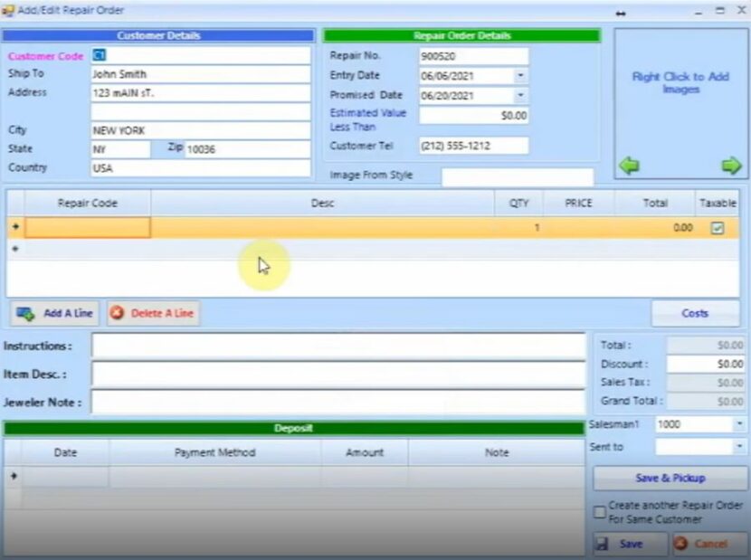Open the Promised Date dropdown
This screenshot has height=560, width=751.
pos(522,95)
